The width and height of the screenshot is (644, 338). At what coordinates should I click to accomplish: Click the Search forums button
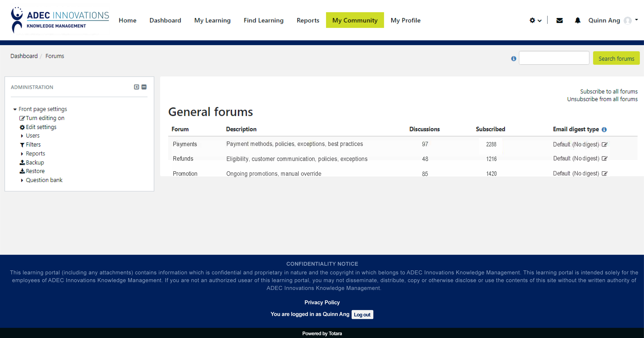tap(616, 58)
